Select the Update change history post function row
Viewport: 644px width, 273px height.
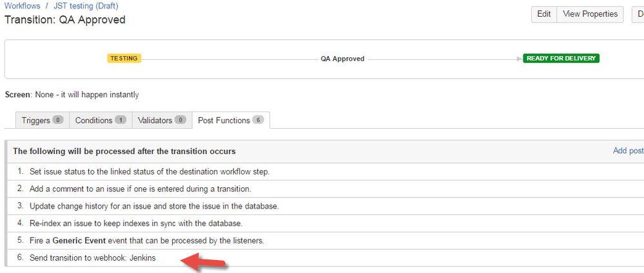pyautogui.click(x=326, y=206)
